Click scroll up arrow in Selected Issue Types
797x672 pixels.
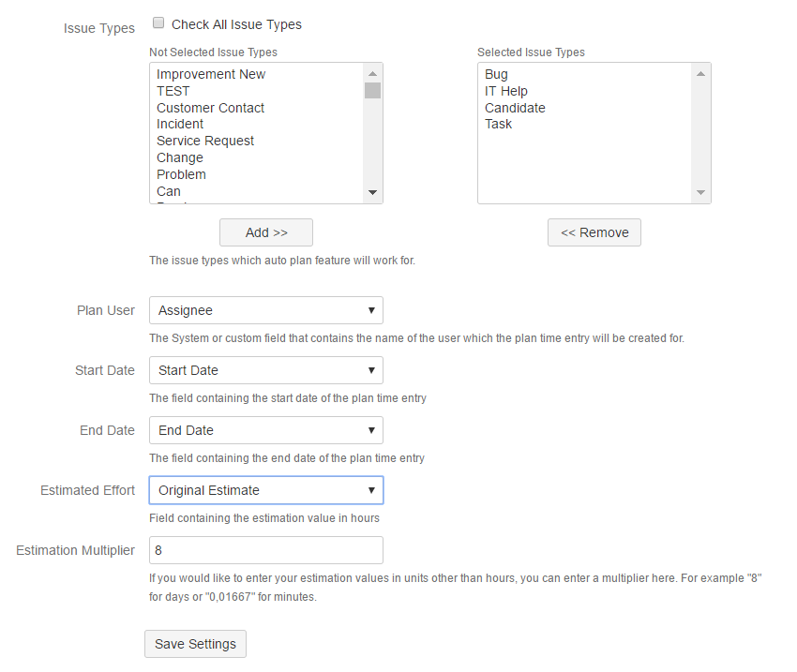click(x=700, y=73)
